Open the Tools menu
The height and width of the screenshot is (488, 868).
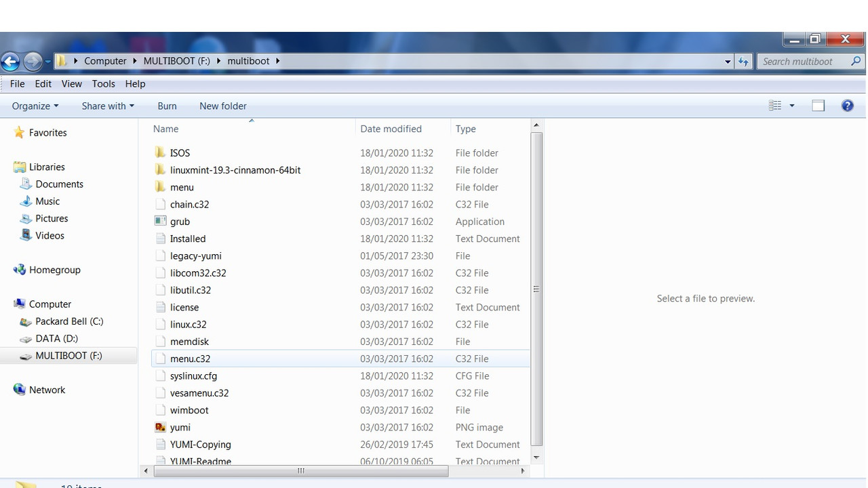tap(104, 83)
